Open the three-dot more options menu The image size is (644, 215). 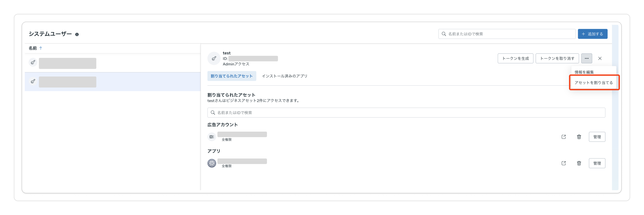click(x=587, y=58)
